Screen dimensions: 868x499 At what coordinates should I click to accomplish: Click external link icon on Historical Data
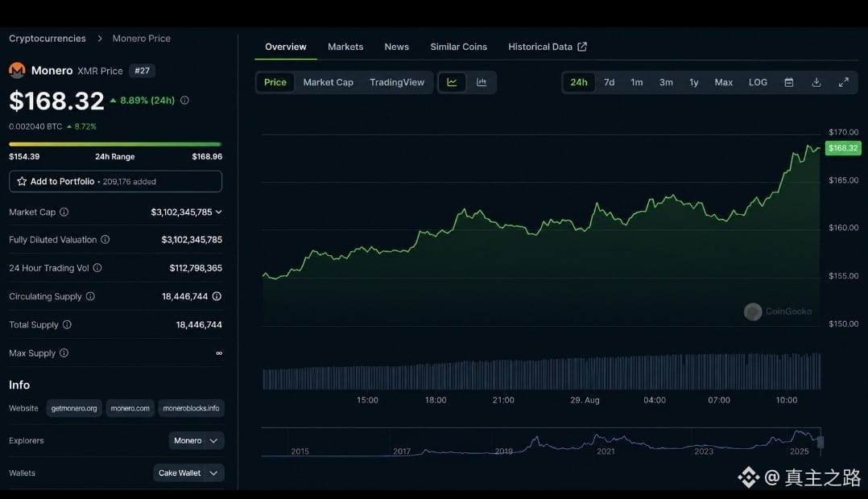(x=582, y=47)
